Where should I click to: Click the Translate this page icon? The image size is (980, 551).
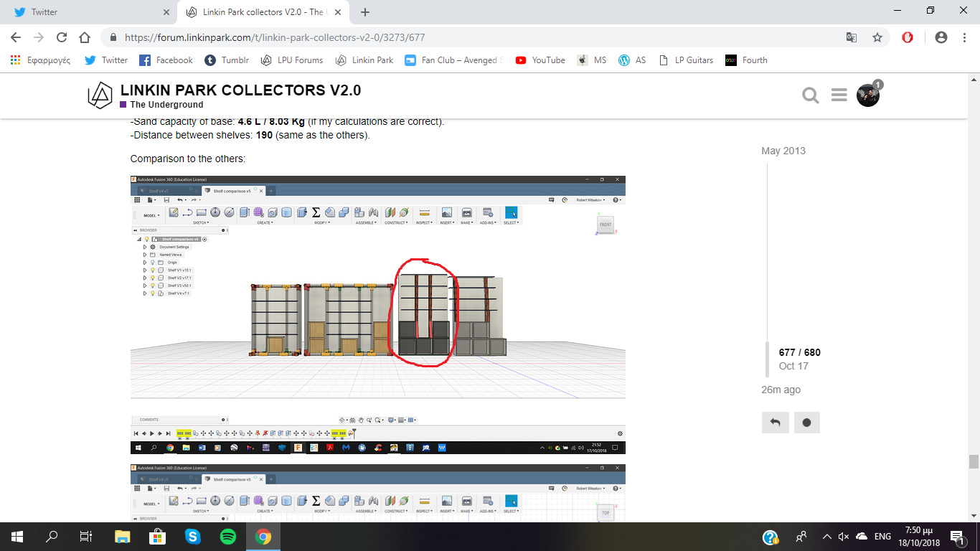point(852,37)
